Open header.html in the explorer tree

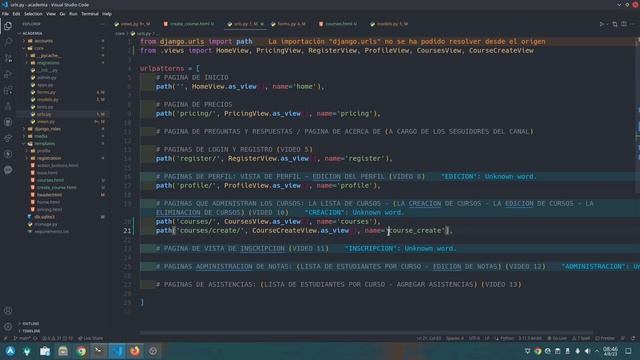pyautogui.click(x=49, y=195)
